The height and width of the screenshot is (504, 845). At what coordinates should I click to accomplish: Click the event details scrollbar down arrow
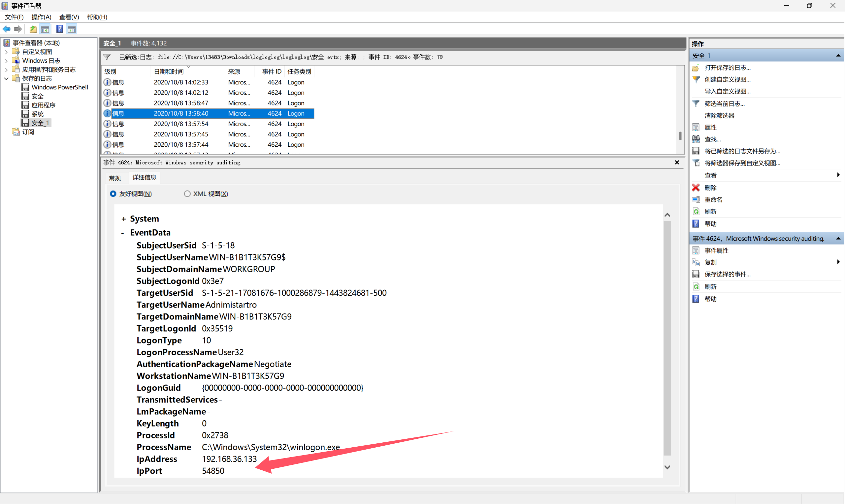[x=667, y=467]
